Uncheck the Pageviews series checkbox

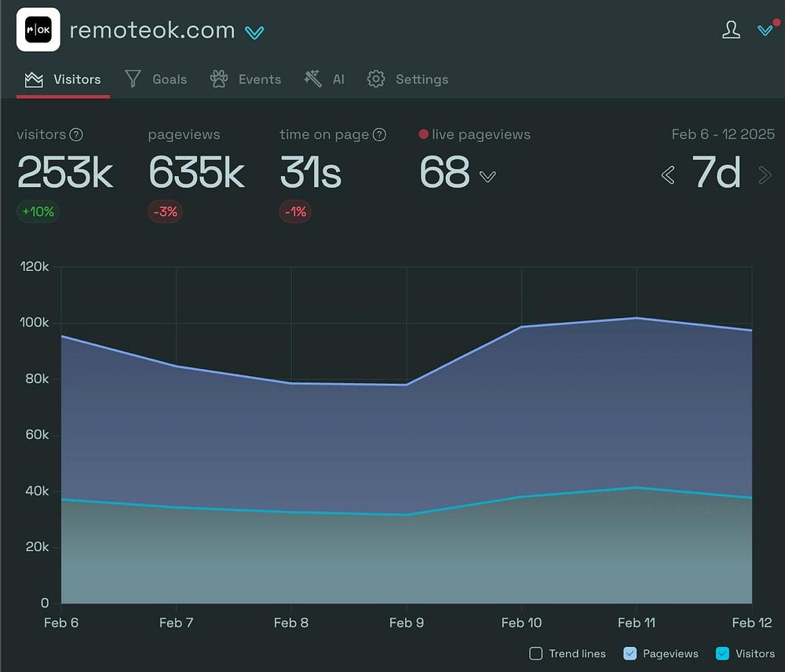(x=630, y=653)
